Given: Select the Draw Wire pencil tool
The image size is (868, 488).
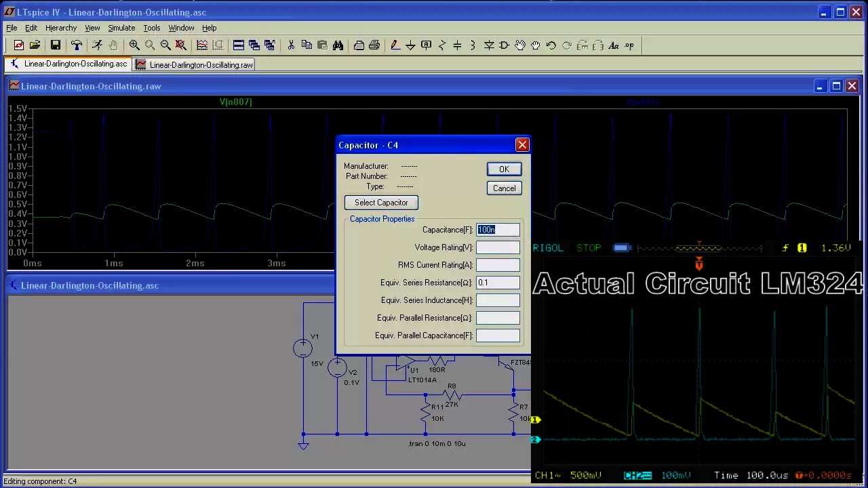Looking at the screenshot, I should point(395,45).
